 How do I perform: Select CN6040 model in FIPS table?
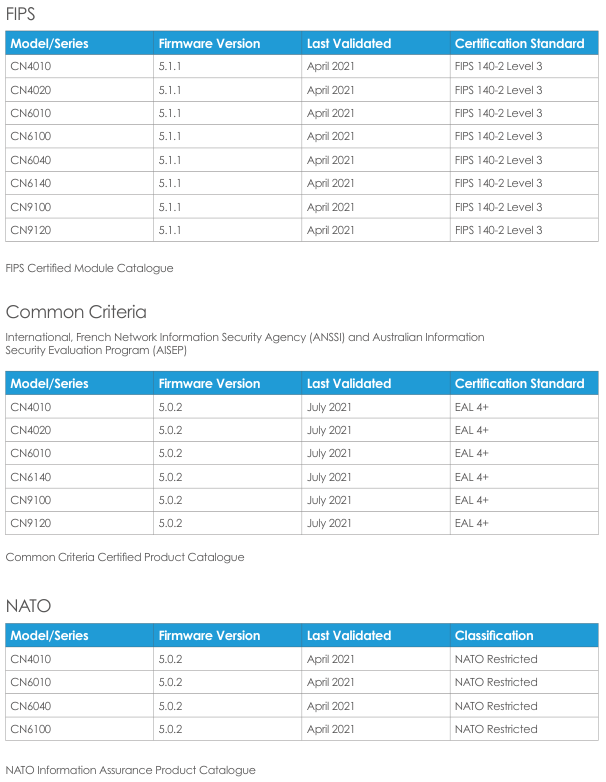pos(30,160)
